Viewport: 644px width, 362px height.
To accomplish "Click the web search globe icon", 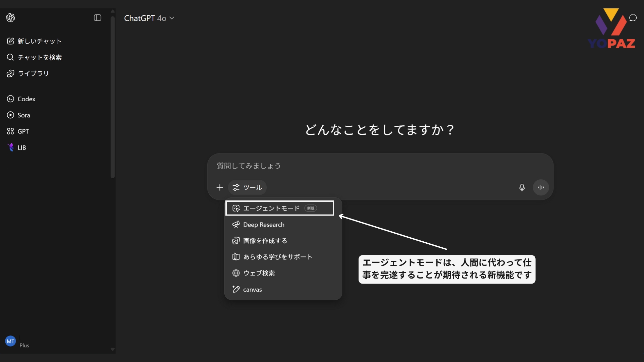I will 236,273.
